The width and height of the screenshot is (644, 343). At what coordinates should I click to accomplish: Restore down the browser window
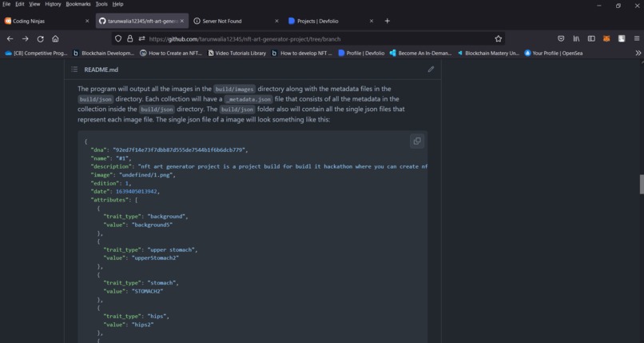[x=618, y=6]
